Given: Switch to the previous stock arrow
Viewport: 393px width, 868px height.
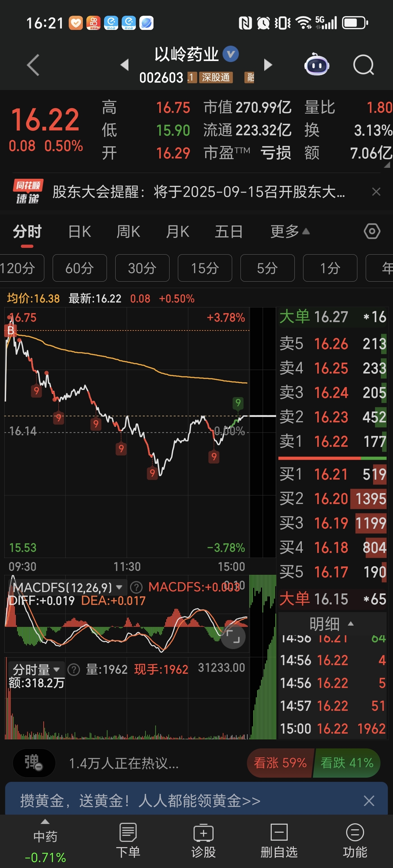Looking at the screenshot, I should tap(125, 65).
